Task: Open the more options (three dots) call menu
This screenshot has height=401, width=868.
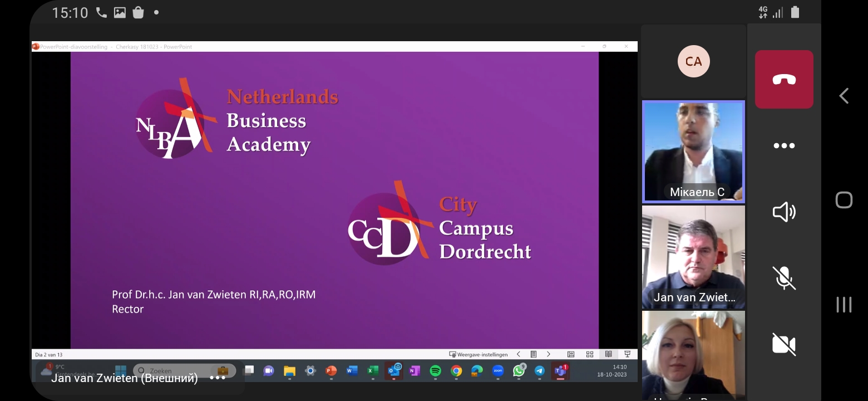Action: [x=784, y=146]
